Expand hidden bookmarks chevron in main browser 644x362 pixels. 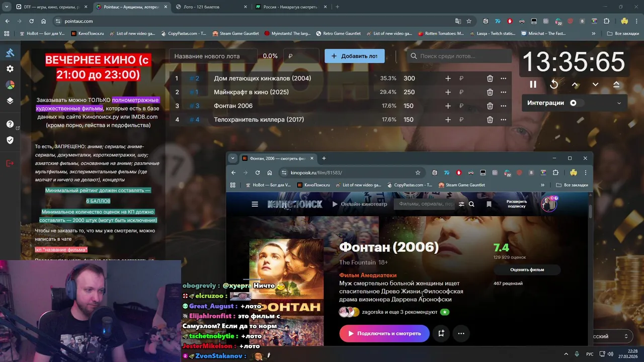594,34
